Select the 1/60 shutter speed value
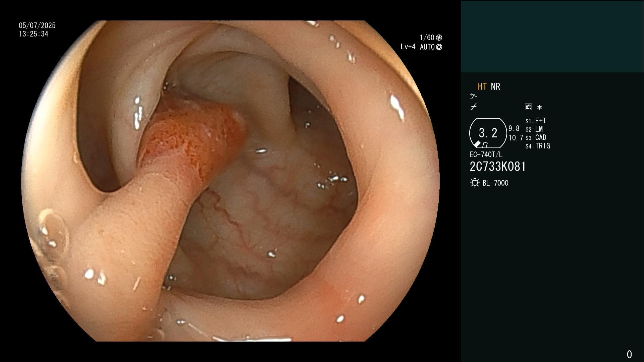644x362 pixels. [427, 38]
